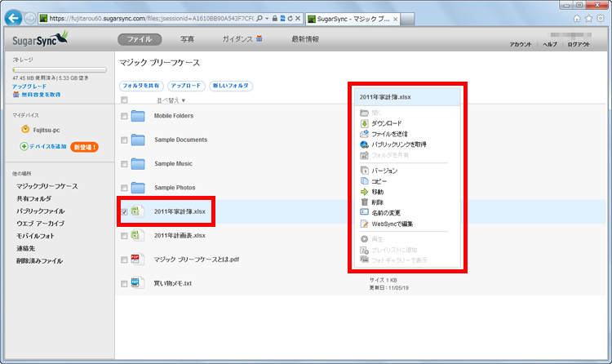Click the 新しいフォルダ button
The width and height of the screenshot is (612, 364).
(231, 86)
